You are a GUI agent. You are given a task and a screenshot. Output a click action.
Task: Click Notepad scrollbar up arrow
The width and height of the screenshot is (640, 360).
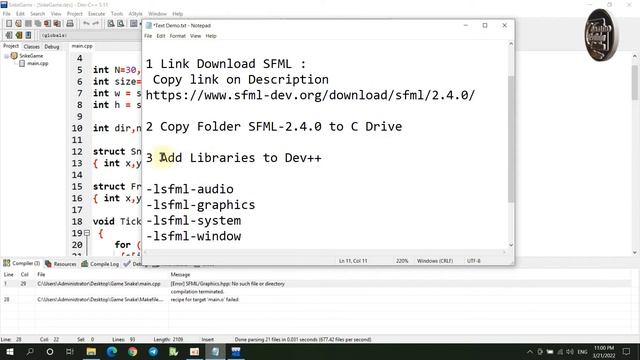coord(511,44)
